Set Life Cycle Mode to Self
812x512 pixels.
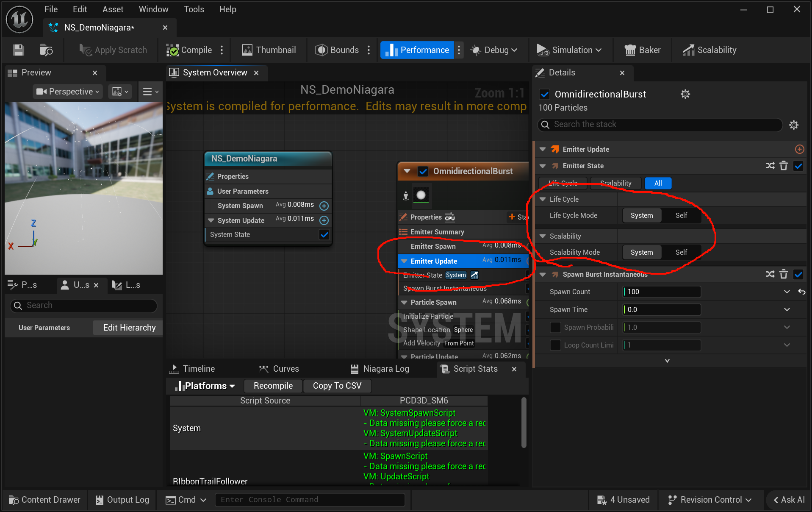coord(681,215)
